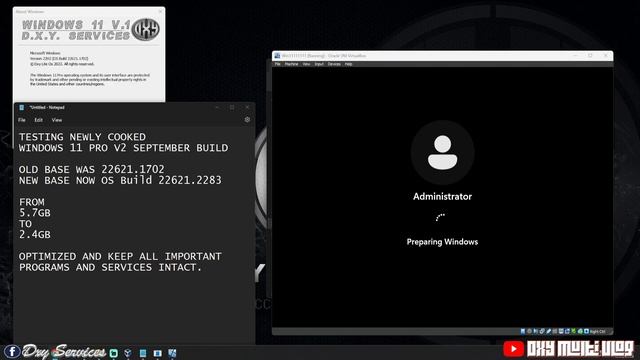Click the VirtualBox network status icon
This screenshot has width=640, height=360.
point(542,331)
